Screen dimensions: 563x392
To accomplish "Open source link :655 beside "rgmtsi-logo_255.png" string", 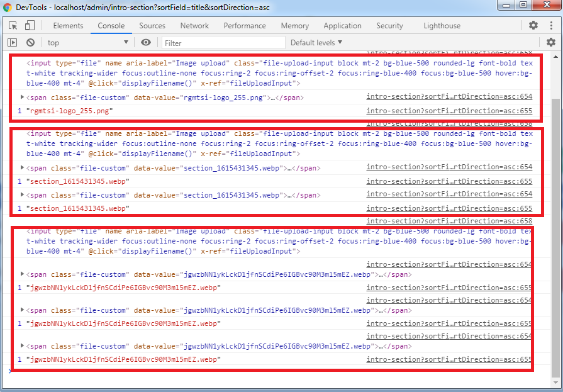I will (x=449, y=111).
